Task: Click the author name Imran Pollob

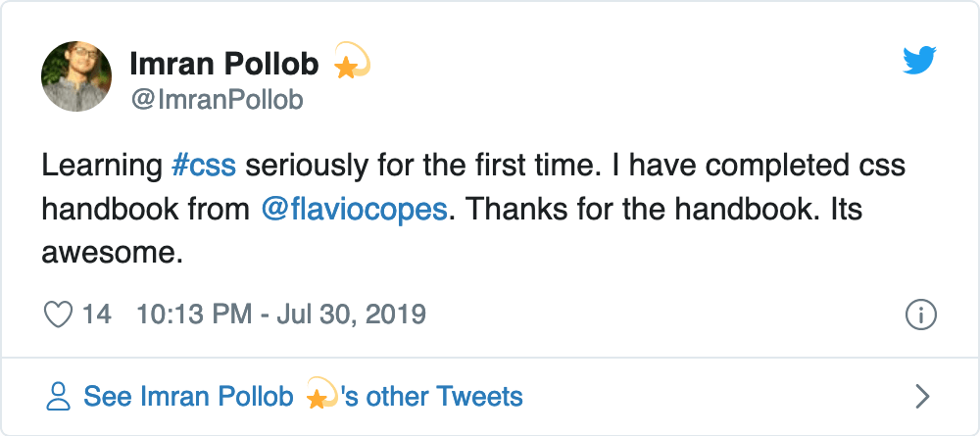Action: (x=224, y=65)
